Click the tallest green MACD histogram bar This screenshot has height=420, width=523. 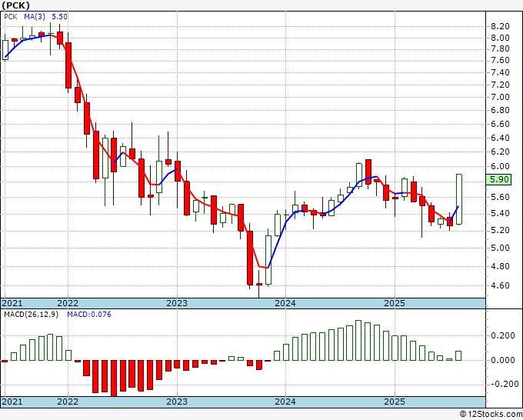[x=358, y=340]
